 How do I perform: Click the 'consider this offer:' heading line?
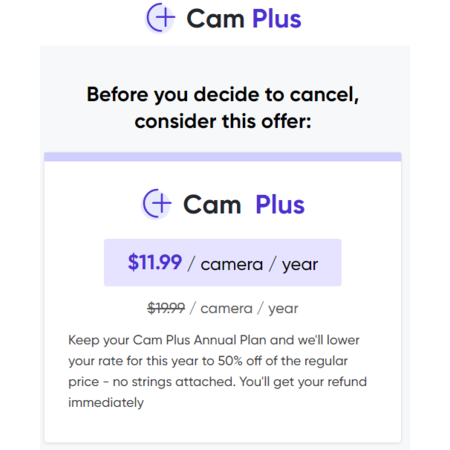click(x=223, y=121)
